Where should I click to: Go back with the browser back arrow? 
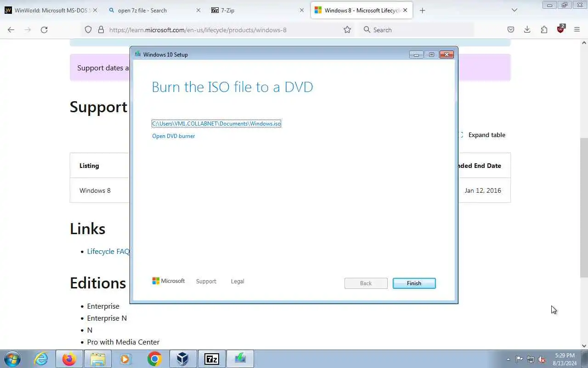(x=11, y=29)
